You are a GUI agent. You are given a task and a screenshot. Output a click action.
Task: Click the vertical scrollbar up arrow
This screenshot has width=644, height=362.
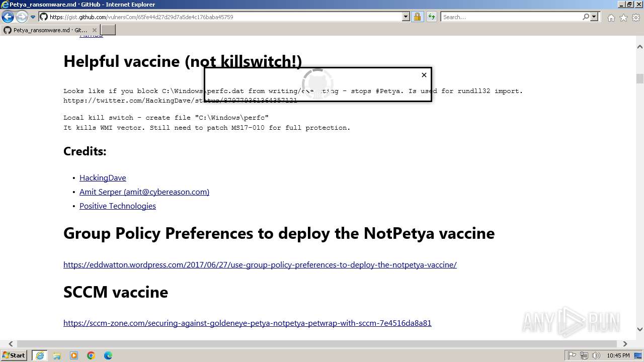tap(640, 47)
